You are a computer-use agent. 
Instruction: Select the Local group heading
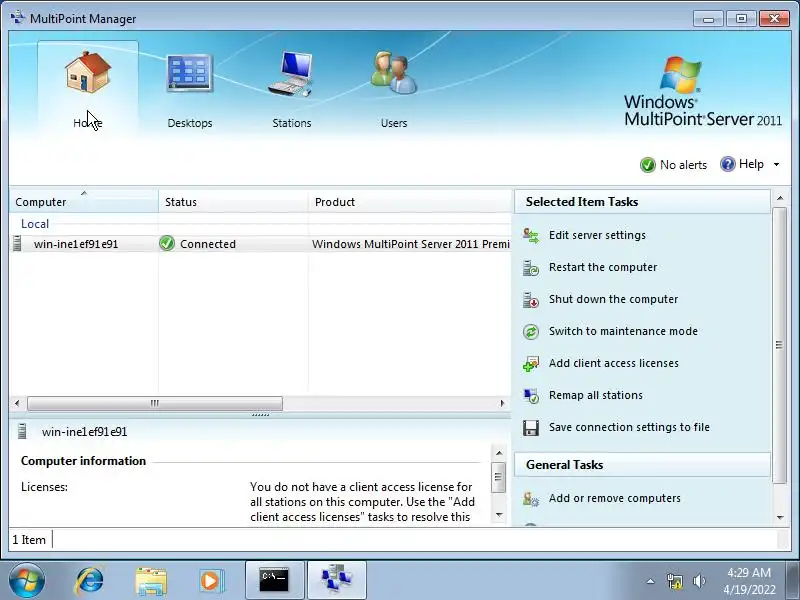coord(35,223)
